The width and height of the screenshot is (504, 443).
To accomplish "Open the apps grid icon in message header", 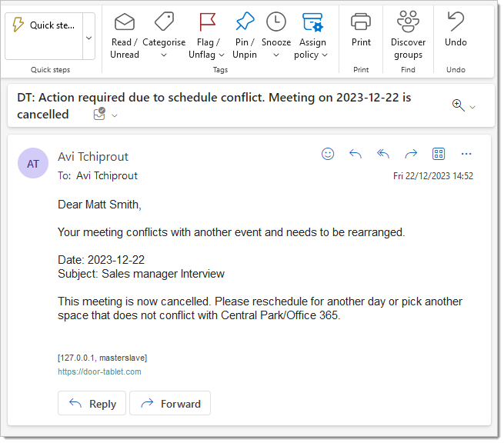I will [x=439, y=154].
